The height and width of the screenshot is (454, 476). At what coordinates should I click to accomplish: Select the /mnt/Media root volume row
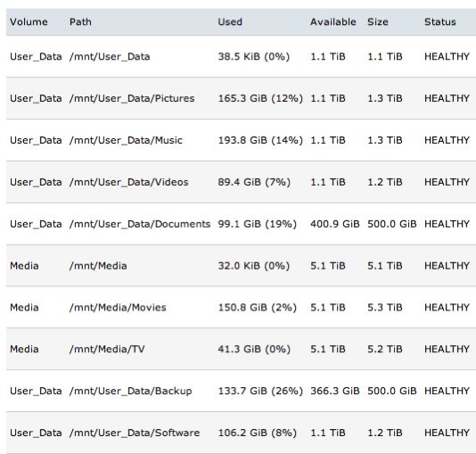point(241,266)
